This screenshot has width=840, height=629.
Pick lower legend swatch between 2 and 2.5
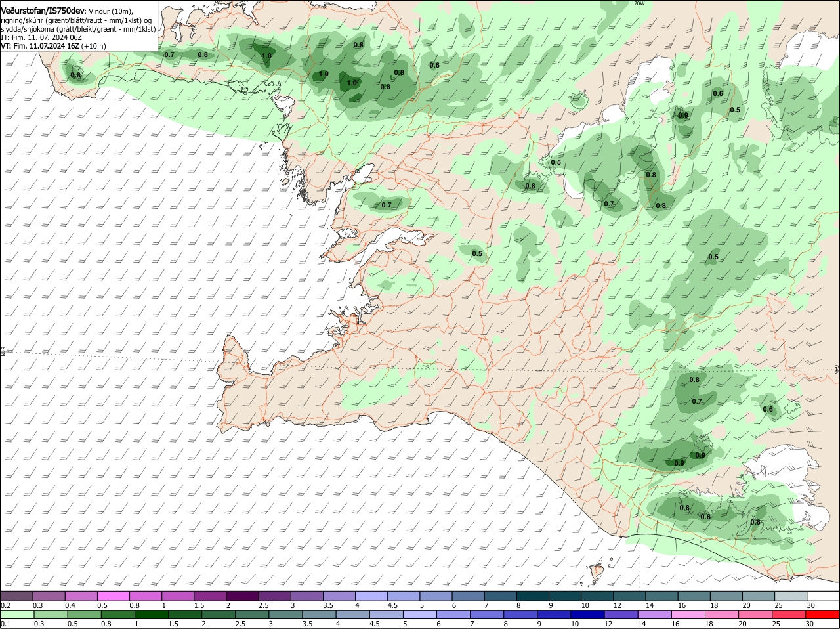pos(218,615)
